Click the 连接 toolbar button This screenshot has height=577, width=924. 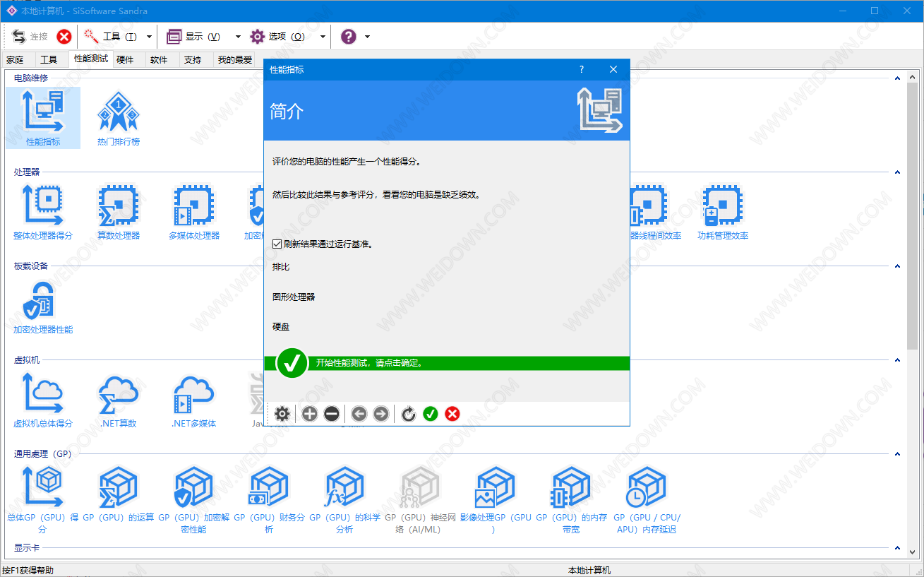[x=30, y=37]
